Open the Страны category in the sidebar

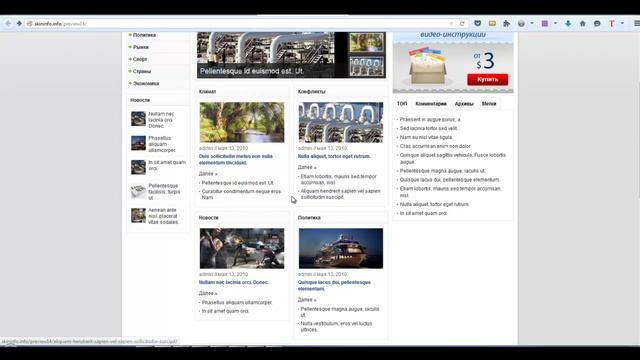coord(142,71)
